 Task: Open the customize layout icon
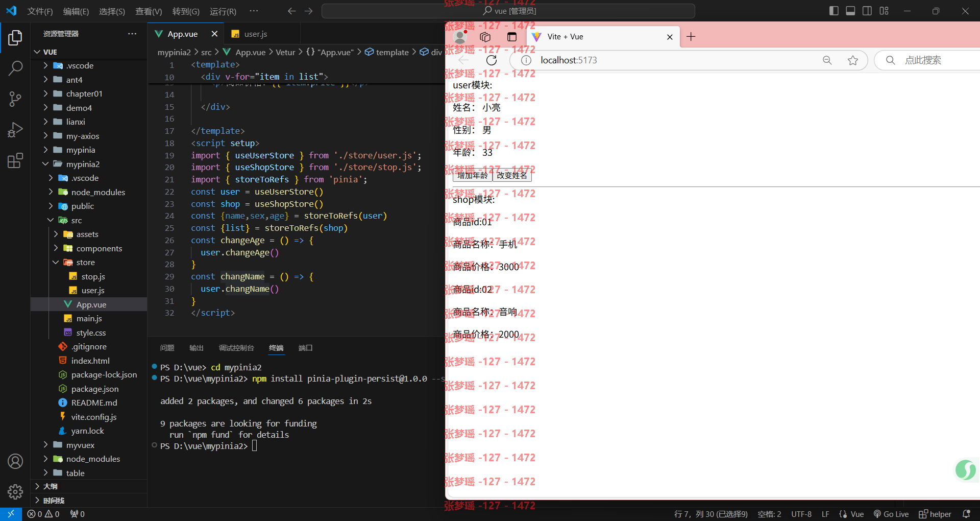click(x=884, y=11)
